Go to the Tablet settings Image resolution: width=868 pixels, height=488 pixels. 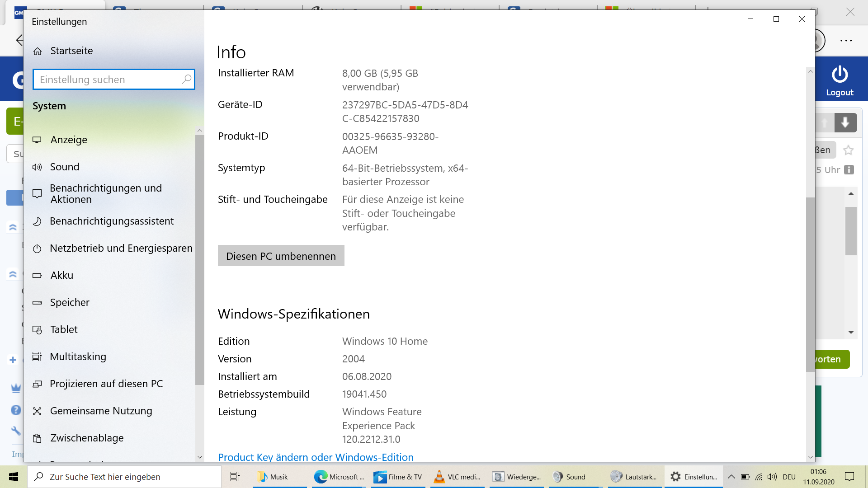pos(64,329)
